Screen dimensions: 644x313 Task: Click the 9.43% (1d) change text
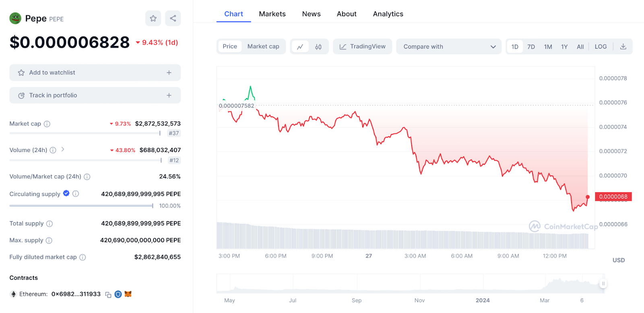tap(160, 43)
